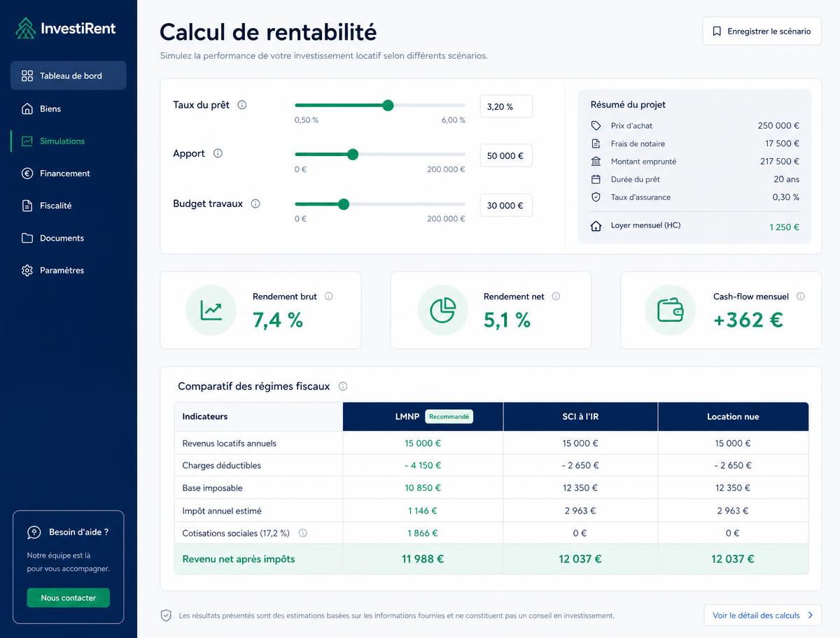Click the 217 500 € montant emprunté value
This screenshot has width=840, height=638.
click(x=780, y=161)
